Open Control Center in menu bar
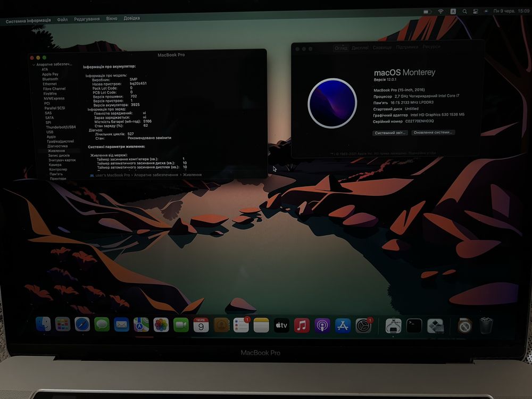 click(x=475, y=11)
